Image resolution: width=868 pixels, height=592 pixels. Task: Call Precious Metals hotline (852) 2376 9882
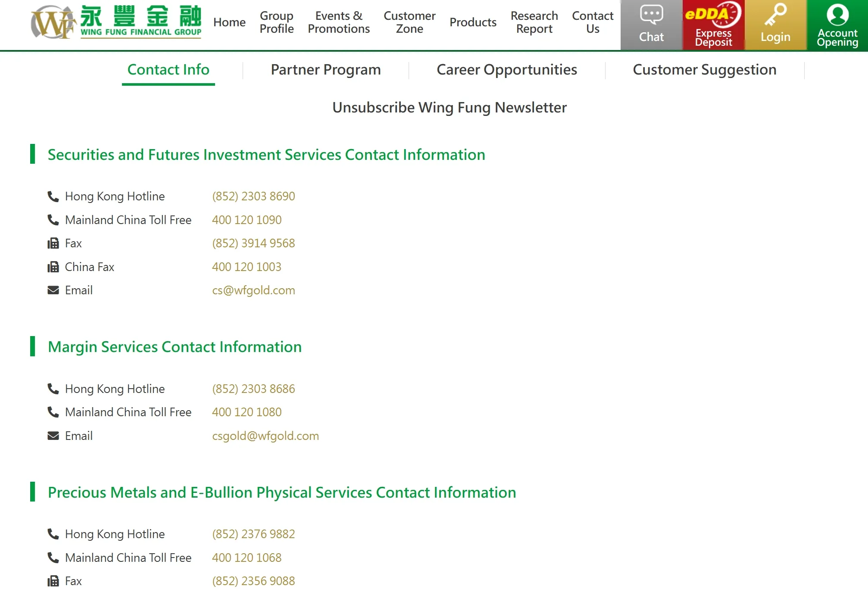(253, 534)
